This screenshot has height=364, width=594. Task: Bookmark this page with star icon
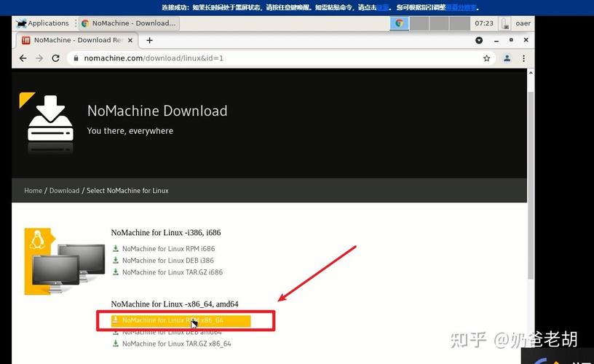coord(487,58)
